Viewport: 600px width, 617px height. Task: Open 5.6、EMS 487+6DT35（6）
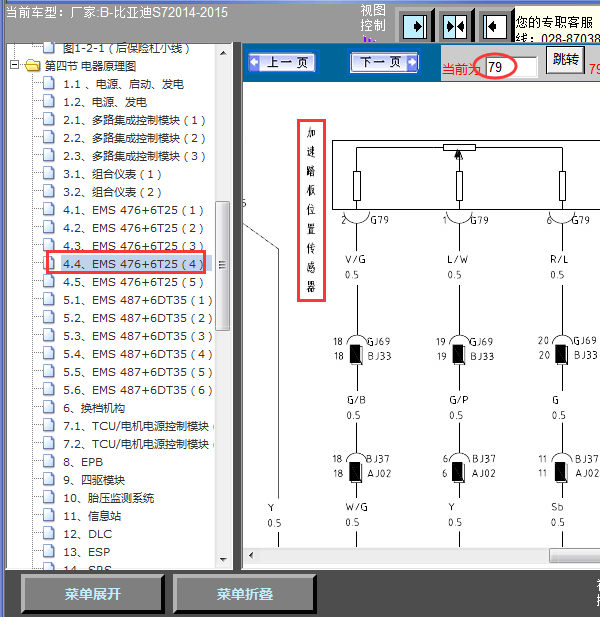click(x=138, y=390)
